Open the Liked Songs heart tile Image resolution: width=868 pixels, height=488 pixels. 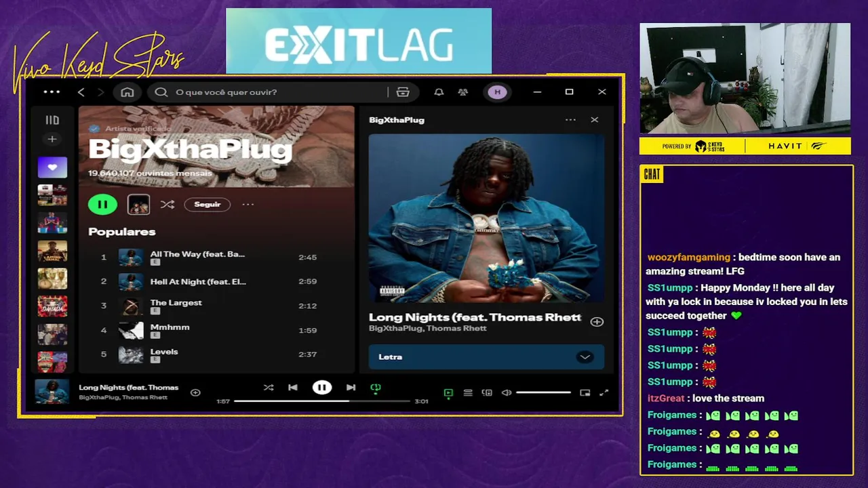(x=52, y=167)
